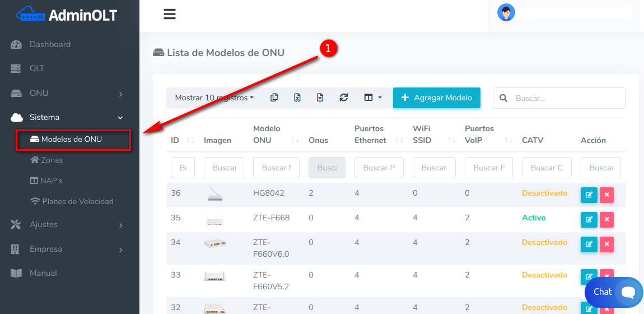Open the Mostrar 10 registros dropdown

click(x=214, y=98)
